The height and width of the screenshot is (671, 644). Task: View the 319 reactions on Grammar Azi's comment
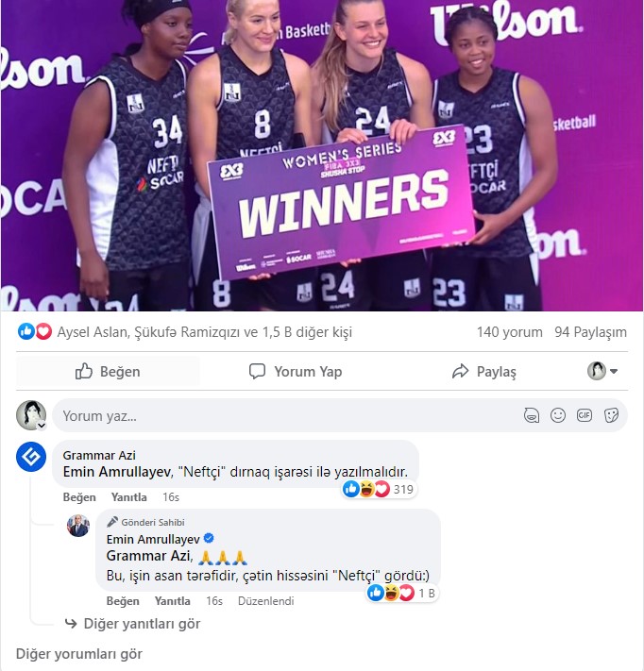tap(379, 489)
